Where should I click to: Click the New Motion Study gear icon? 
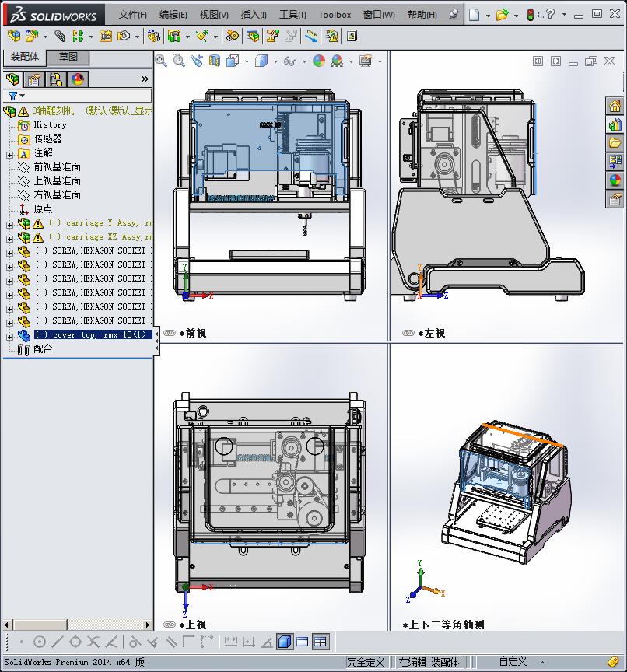pos(233,36)
